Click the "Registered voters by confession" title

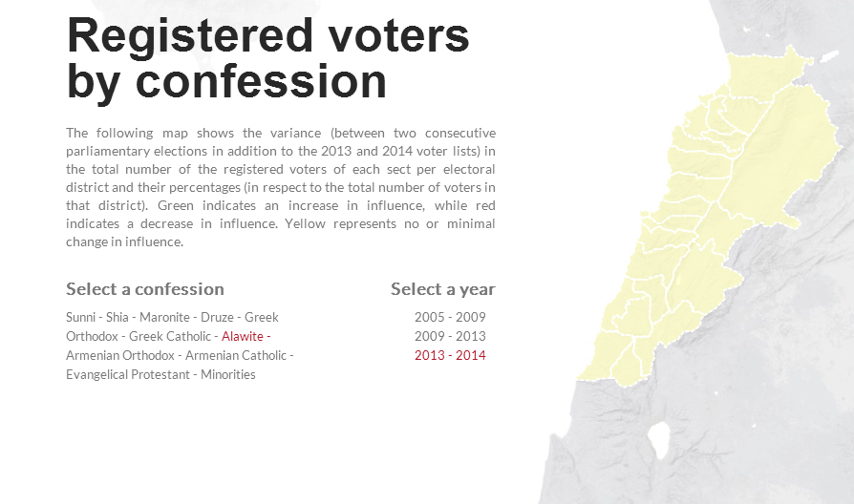267,57
